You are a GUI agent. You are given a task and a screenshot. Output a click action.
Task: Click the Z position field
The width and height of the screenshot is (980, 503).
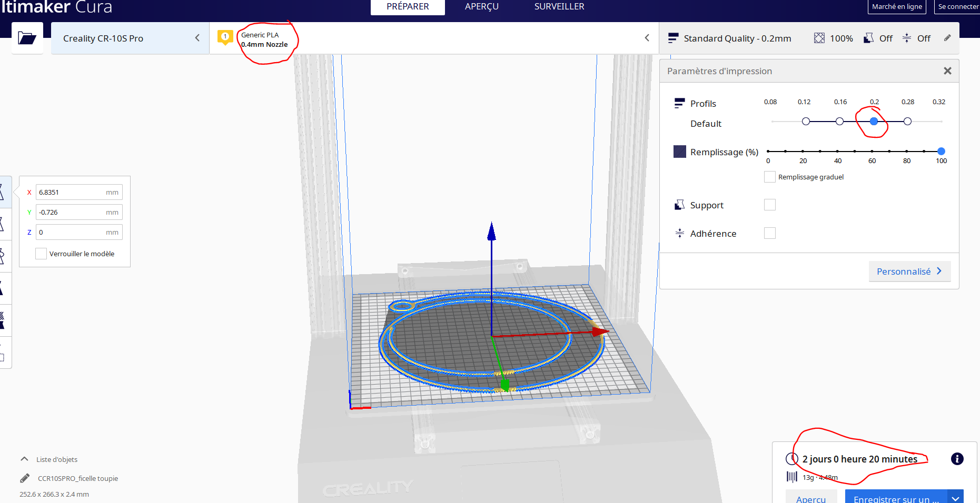click(x=79, y=232)
